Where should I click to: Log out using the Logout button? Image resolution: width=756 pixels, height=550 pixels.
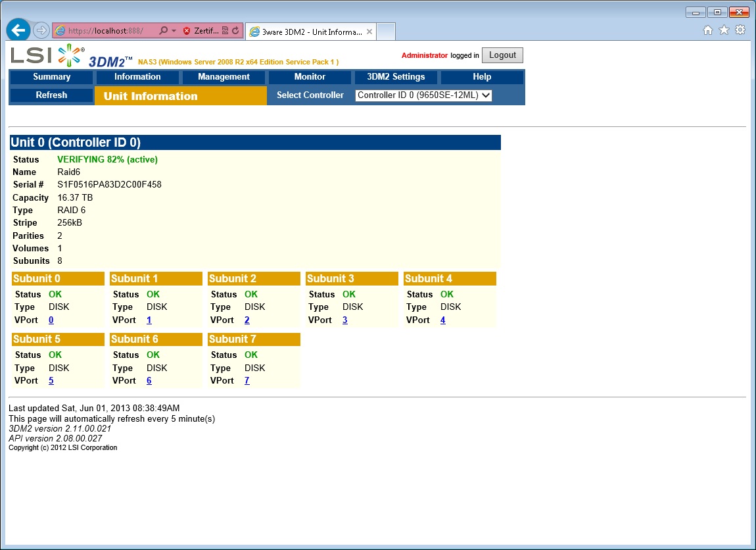pyautogui.click(x=502, y=55)
